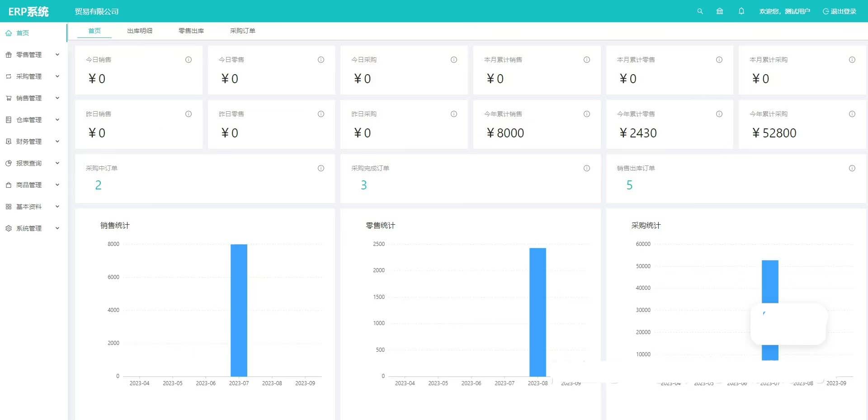Expand the 系统管理 sidebar menu
868x420 pixels.
coord(33,228)
